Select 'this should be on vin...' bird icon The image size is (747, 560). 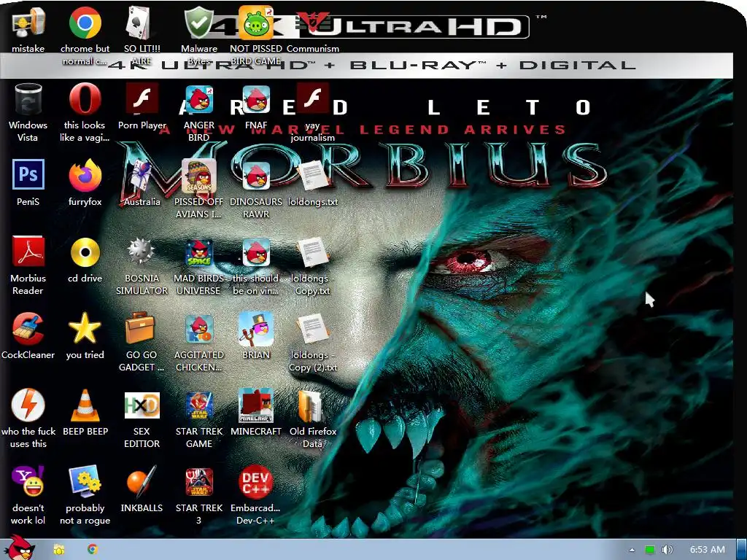click(256, 252)
